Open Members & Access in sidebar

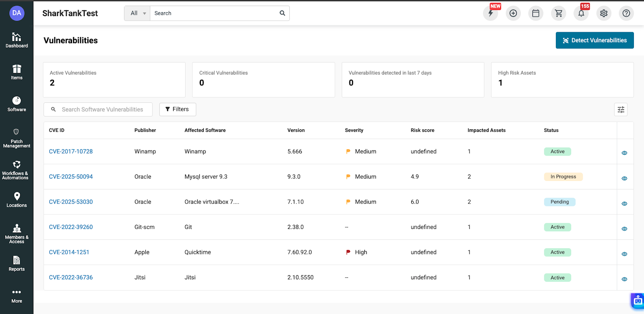(17, 233)
